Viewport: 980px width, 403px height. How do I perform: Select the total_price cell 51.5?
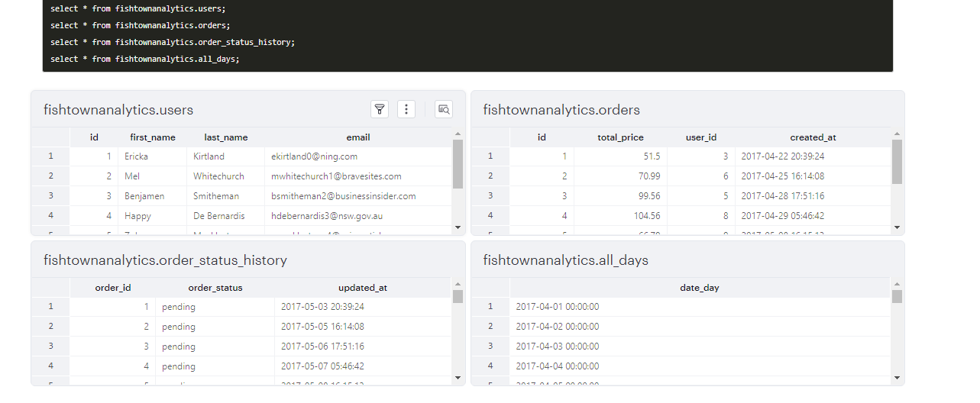pos(620,156)
